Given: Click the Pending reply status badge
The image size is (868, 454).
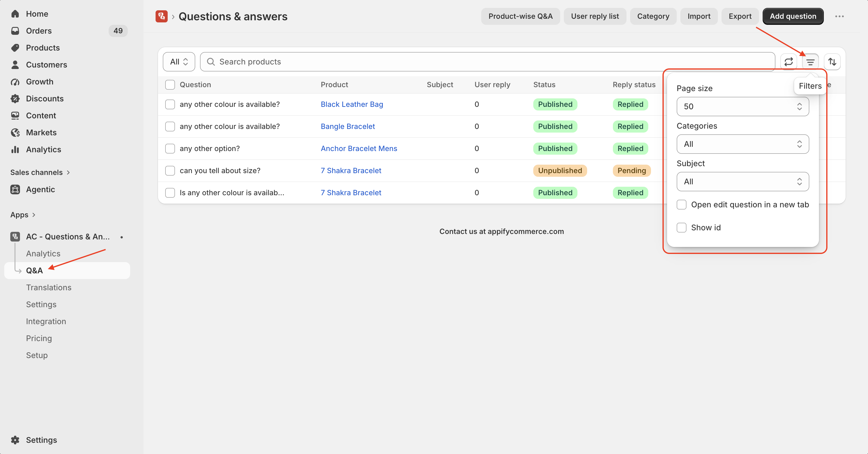Looking at the screenshot, I should (x=631, y=170).
